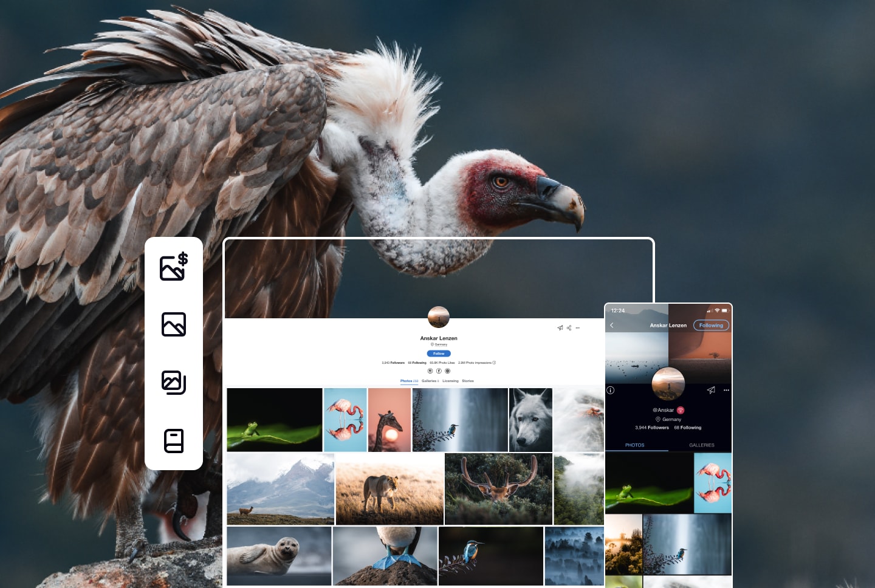Click the book icon in sidebar
Viewport: 875px width, 588px height.
174,441
